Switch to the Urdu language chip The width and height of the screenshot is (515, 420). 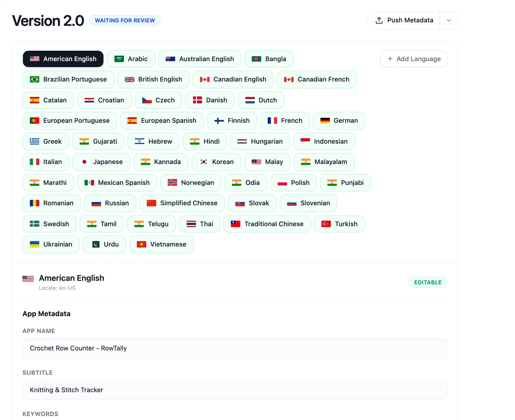104,244
